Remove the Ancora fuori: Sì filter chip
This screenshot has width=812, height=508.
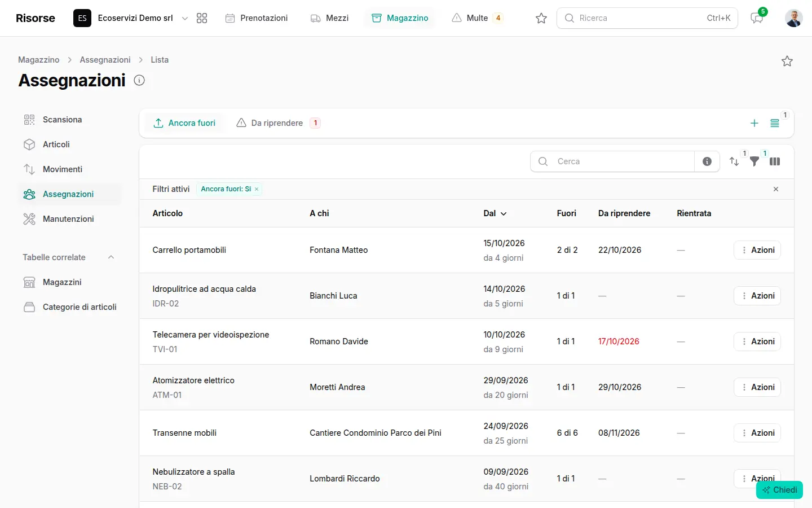click(257, 189)
